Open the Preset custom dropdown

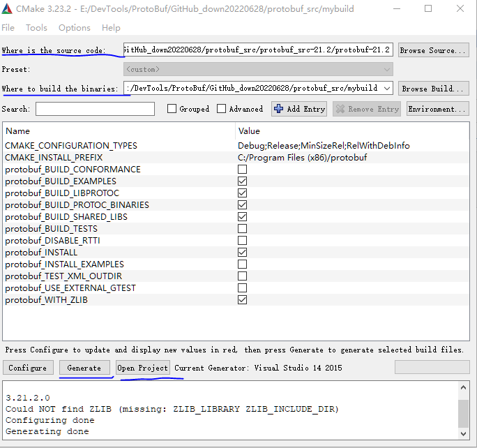pos(258,69)
